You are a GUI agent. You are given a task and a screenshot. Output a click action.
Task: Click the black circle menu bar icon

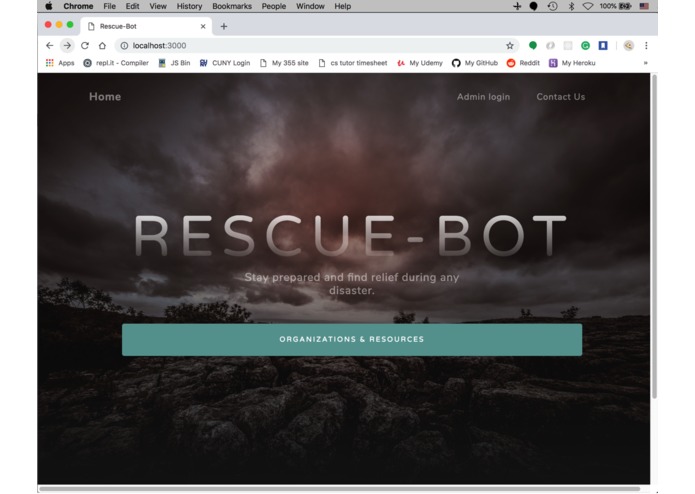534,6
